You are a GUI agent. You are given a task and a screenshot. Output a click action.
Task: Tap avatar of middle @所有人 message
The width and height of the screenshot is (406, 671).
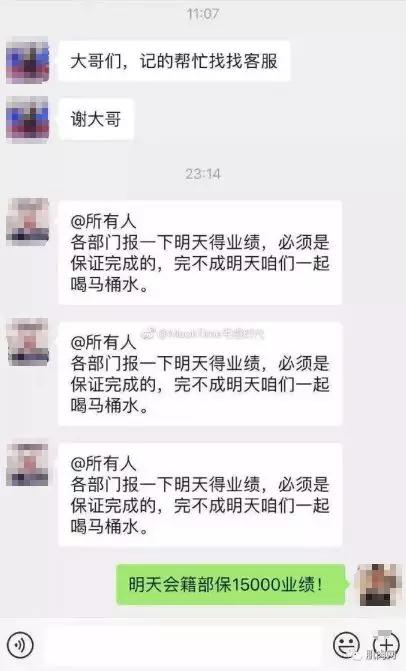pos(27,342)
